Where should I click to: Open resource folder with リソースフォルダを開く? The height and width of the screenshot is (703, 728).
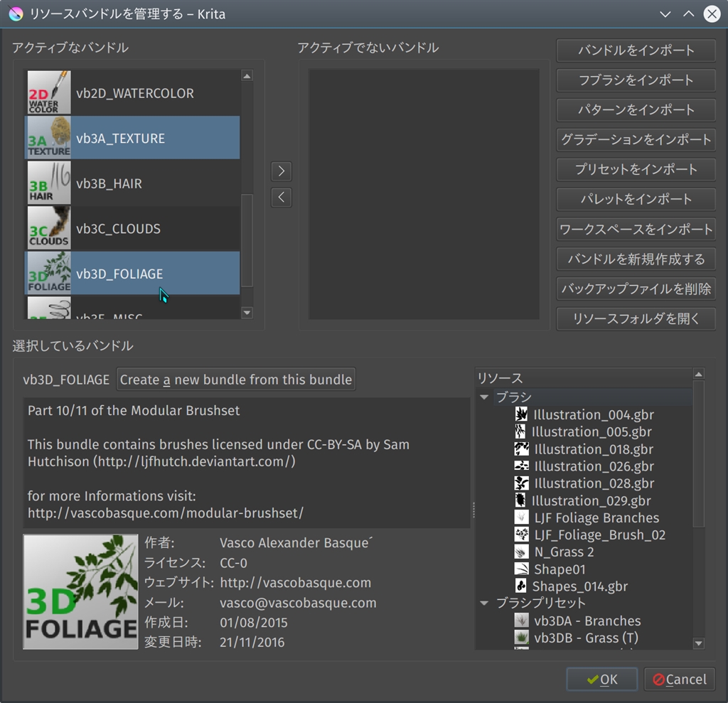click(x=636, y=318)
